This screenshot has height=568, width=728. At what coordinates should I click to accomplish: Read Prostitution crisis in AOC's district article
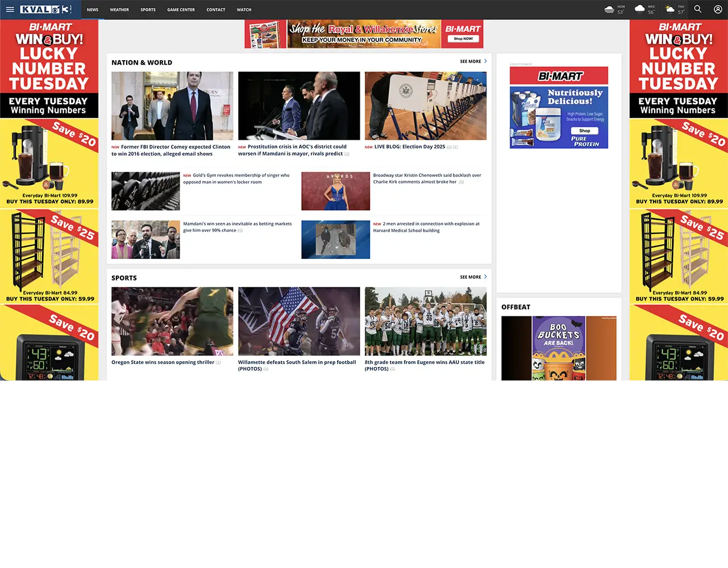pyautogui.click(x=292, y=151)
